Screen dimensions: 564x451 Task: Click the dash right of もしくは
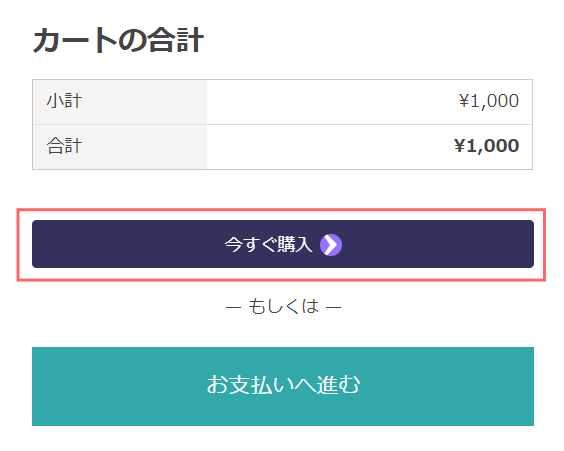[333, 307]
